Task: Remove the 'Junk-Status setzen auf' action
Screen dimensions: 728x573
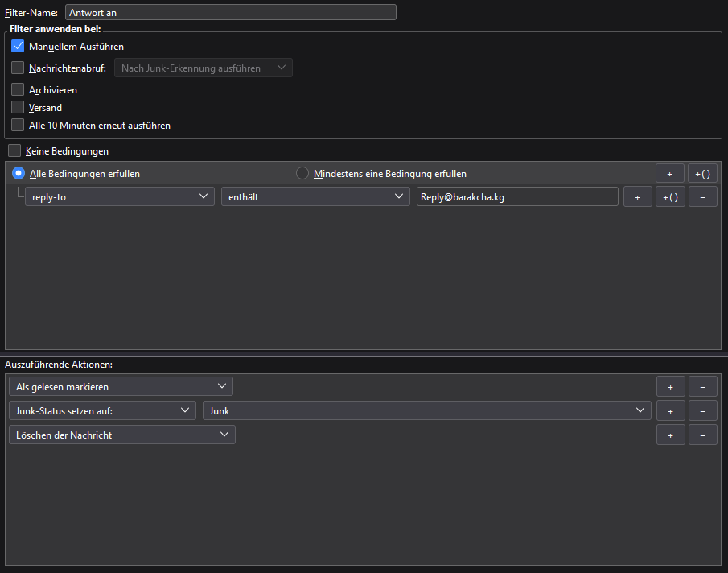Action: point(702,411)
